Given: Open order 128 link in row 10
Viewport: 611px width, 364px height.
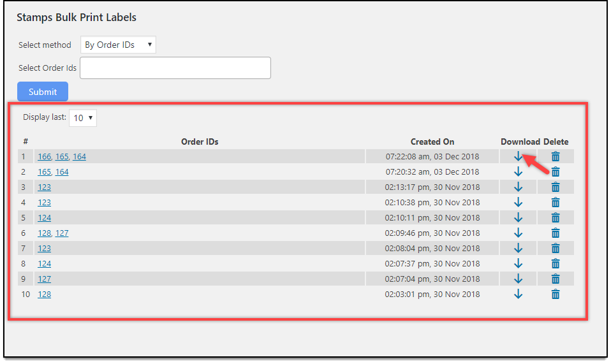Looking at the screenshot, I should (45, 295).
